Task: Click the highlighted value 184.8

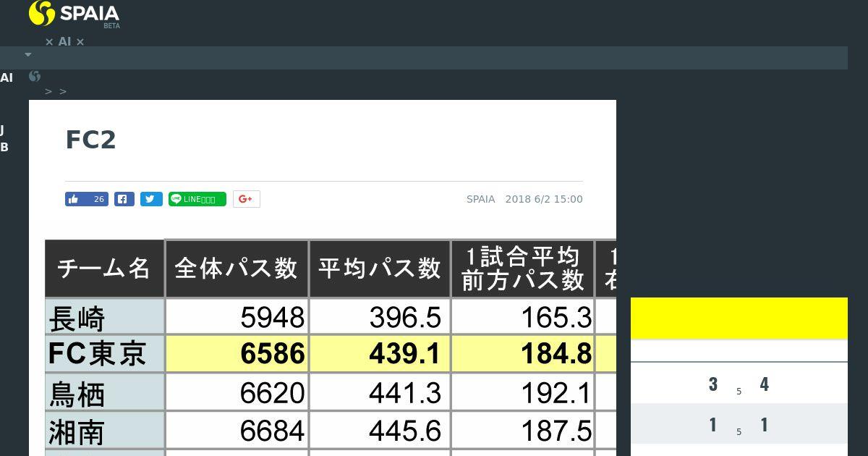Action: pos(556,354)
